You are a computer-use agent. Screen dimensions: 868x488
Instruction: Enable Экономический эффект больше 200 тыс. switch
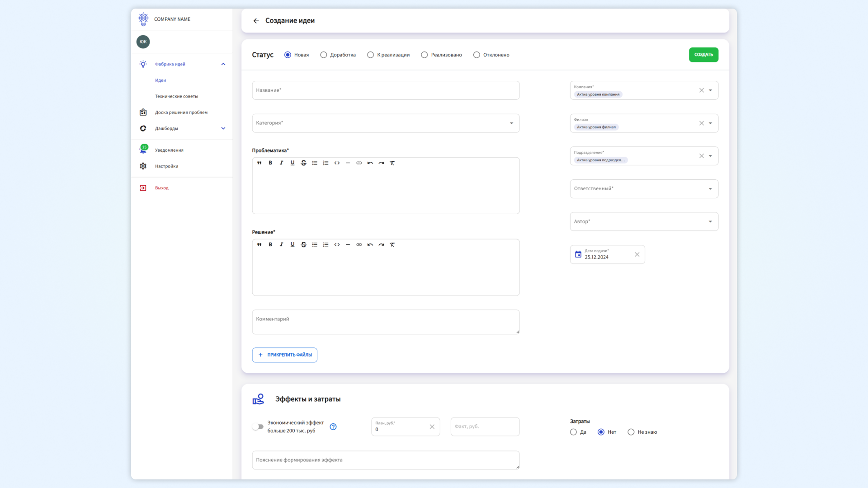(x=258, y=427)
